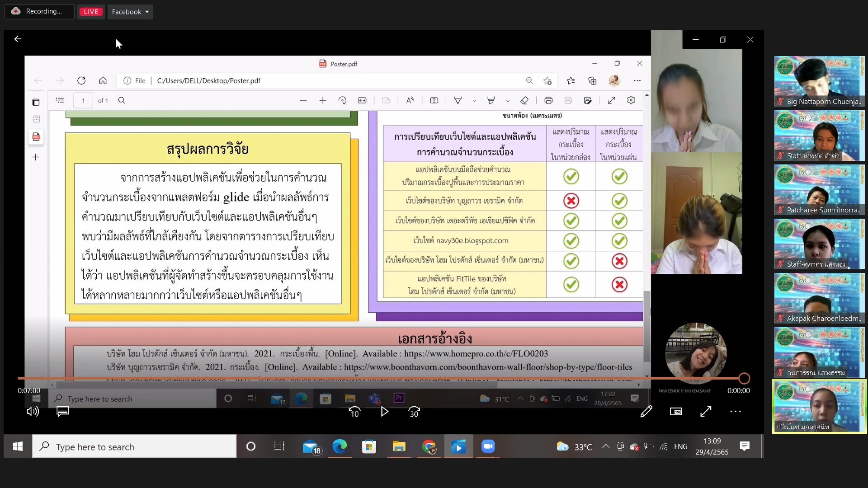Image resolution: width=868 pixels, height=488 pixels.
Task: Open the Movies & TV app on the taskbar
Action: click(x=459, y=446)
